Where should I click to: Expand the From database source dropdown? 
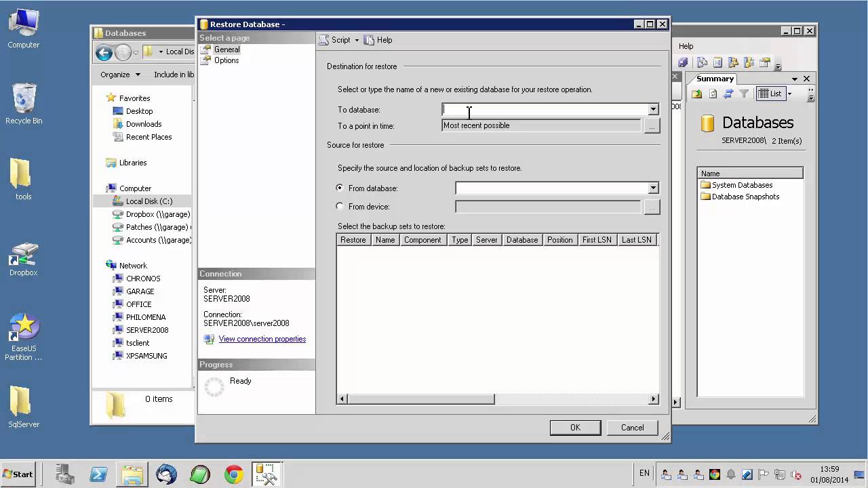coord(652,188)
